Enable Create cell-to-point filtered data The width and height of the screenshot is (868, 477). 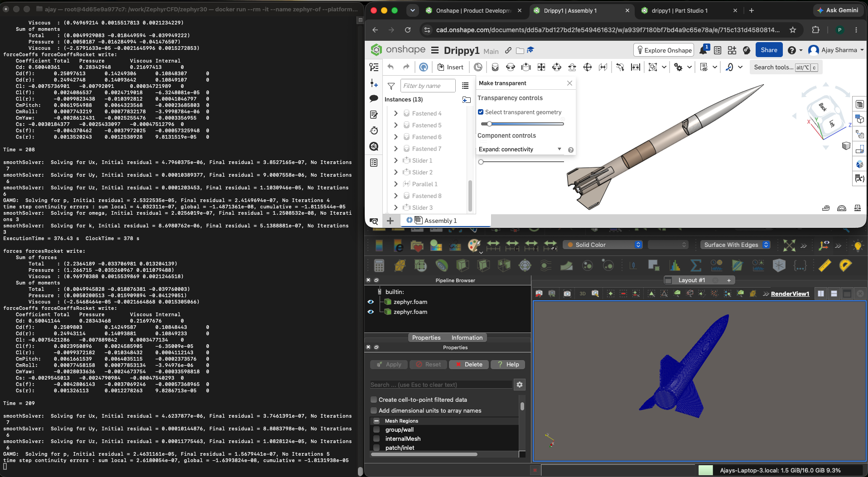coord(374,400)
